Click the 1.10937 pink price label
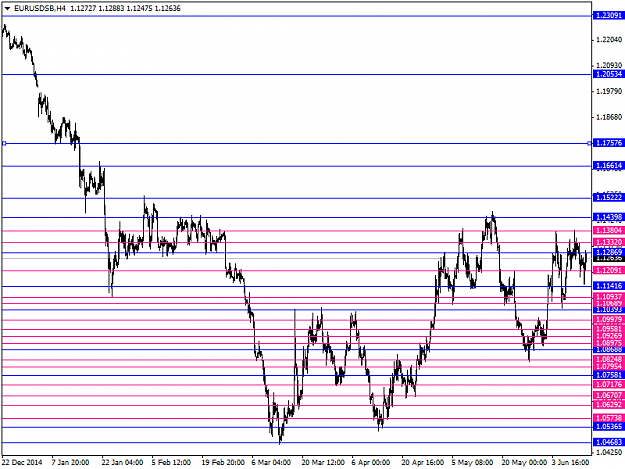 click(x=608, y=296)
